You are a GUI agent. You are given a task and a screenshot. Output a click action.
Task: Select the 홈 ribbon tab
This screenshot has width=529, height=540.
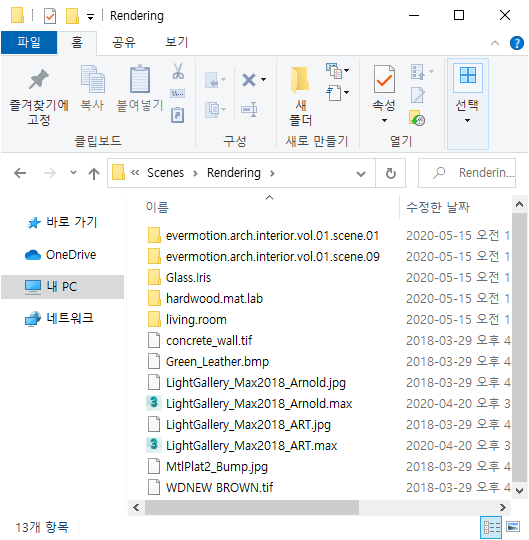click(x=77, y=43)
